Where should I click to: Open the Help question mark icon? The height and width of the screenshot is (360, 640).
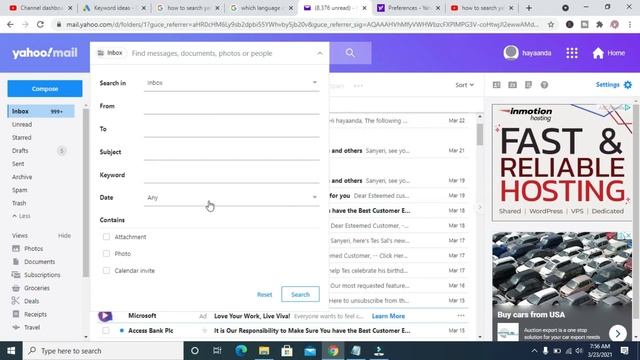tap(544, 85)
